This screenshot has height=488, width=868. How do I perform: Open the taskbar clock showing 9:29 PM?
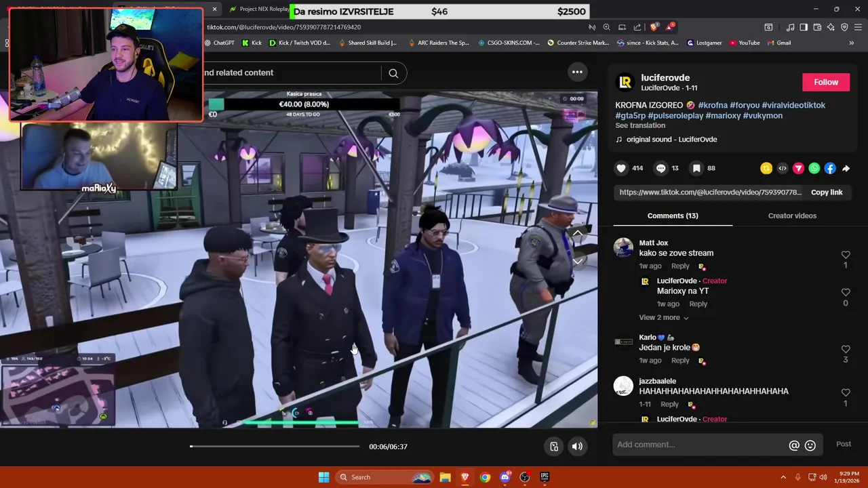848,477
